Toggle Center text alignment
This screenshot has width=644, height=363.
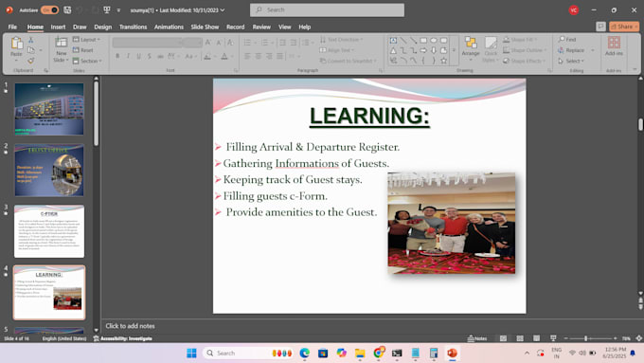(x=258, y=56)
